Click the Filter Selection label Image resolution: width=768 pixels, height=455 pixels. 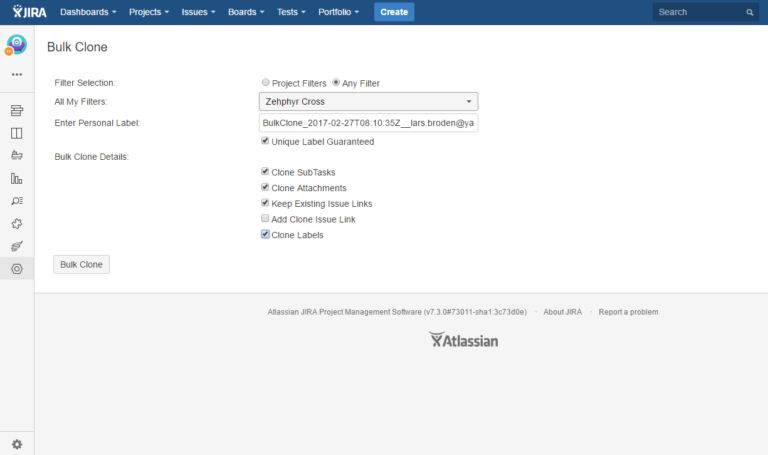pos(85,83)
